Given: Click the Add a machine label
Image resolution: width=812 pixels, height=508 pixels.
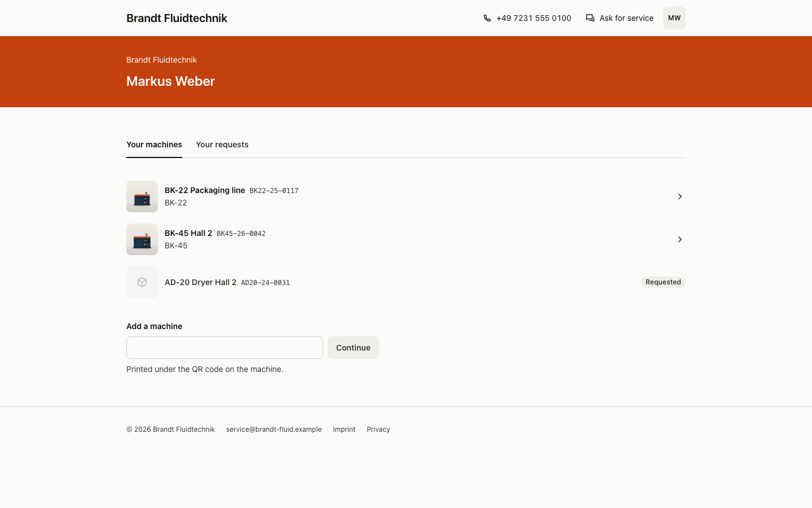Looking at the screenshot, I should [x=154, y=326].
